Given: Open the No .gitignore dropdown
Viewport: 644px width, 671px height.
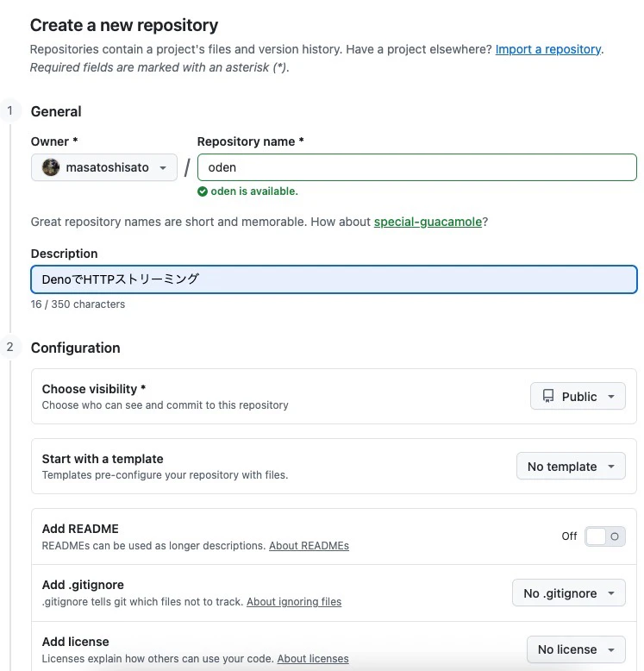Looking at the screenshot, I should tap(568, 593).
